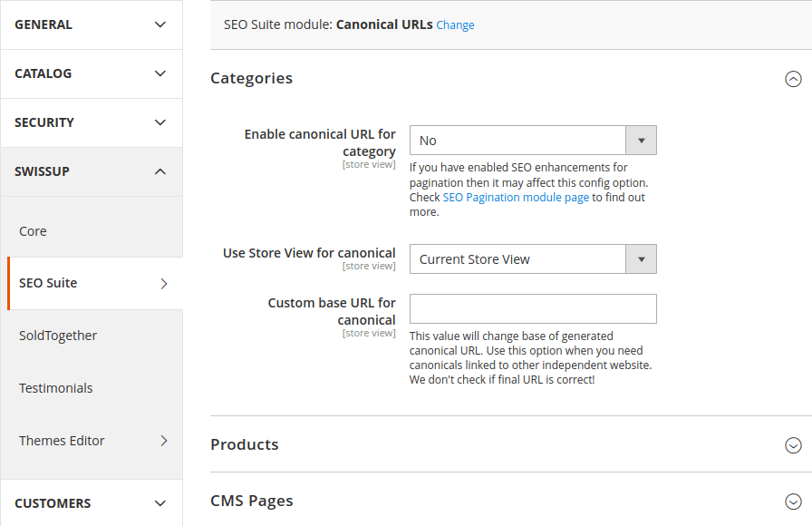Select the Themes Editor menu item

[x=61, y=441]
